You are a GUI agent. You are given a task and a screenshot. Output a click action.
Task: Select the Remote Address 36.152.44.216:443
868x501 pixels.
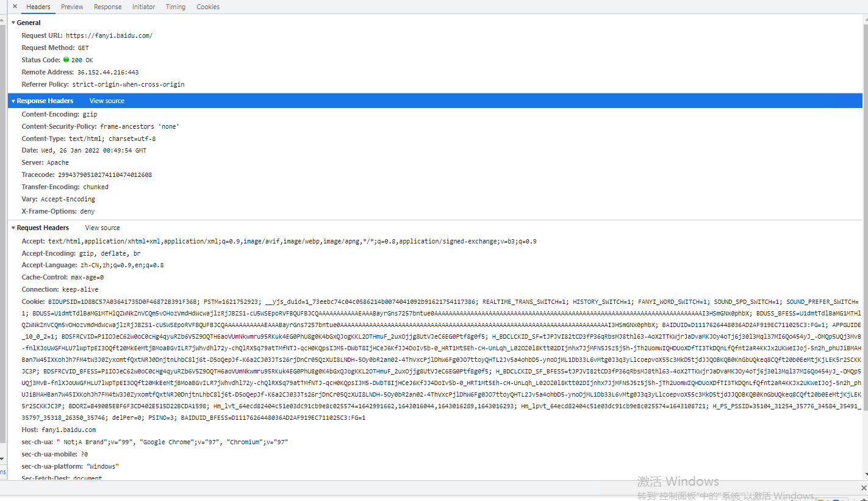pos(108,73)
